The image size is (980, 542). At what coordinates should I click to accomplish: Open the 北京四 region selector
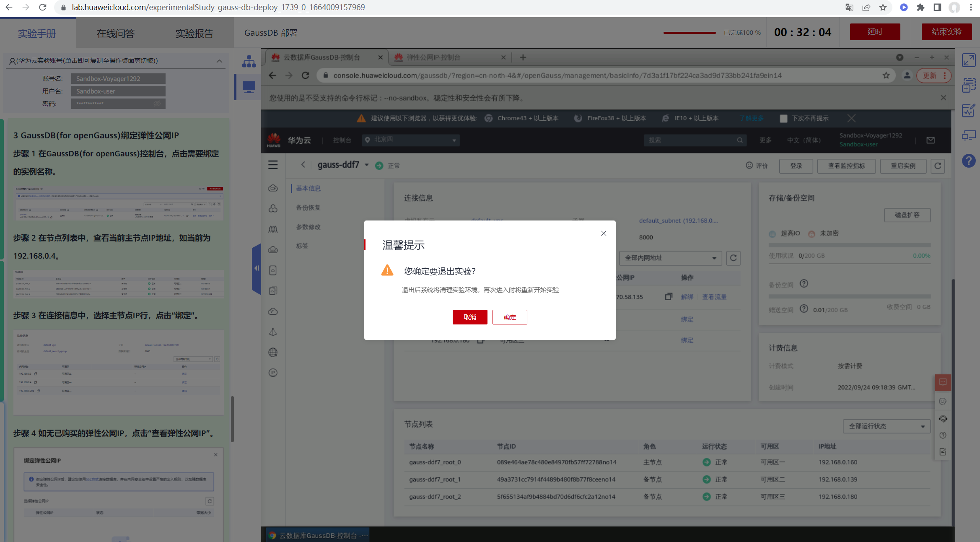coord(410,140)
